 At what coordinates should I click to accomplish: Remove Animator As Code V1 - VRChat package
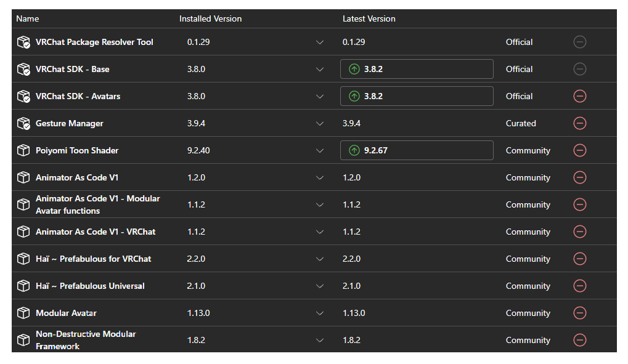(x=579, y=232)
